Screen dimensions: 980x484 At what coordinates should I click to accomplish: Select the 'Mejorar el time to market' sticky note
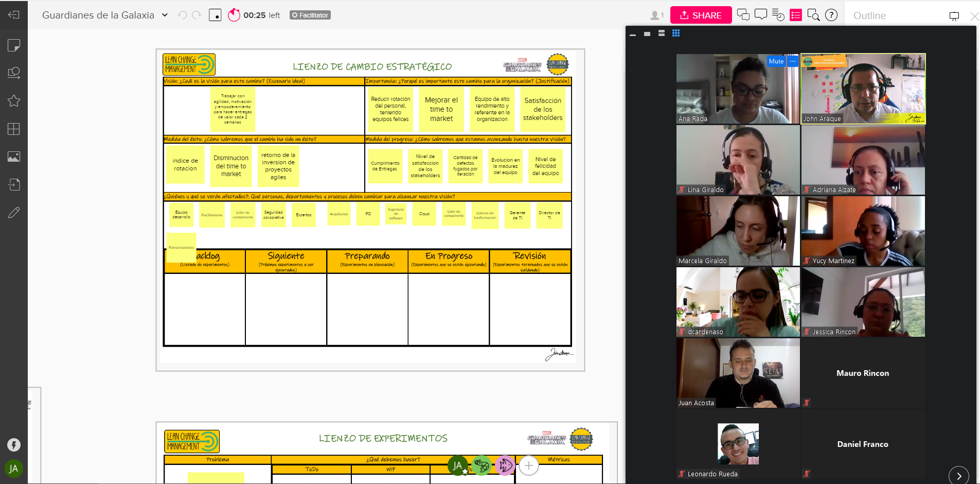click(441, 109)
